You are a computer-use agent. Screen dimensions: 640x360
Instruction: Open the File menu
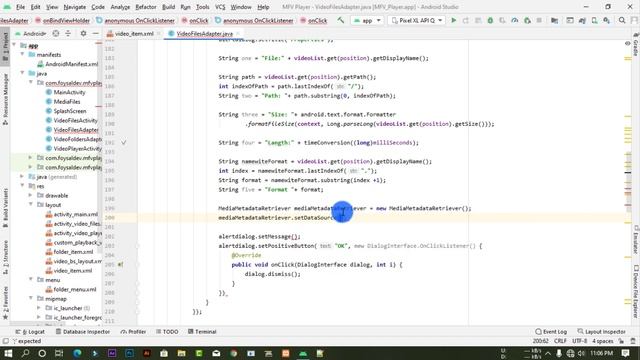coord(20,7)
